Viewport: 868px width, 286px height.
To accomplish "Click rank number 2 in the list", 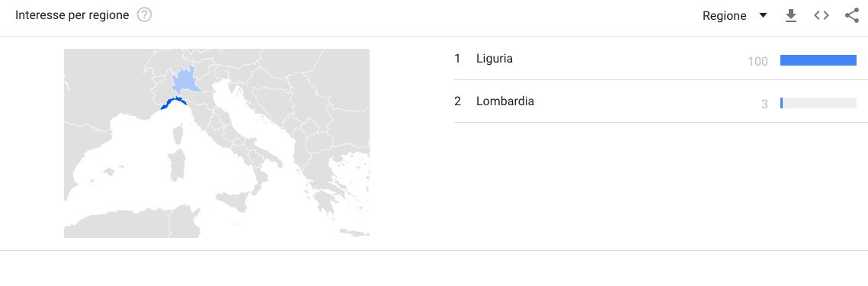I will point(457,101).
